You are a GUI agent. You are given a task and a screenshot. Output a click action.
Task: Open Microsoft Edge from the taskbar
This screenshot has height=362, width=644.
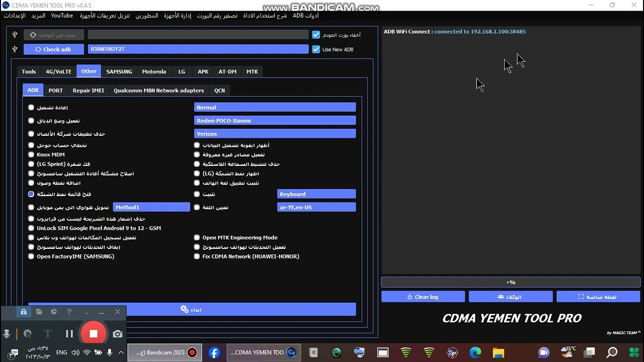click(x=475, y=352)
